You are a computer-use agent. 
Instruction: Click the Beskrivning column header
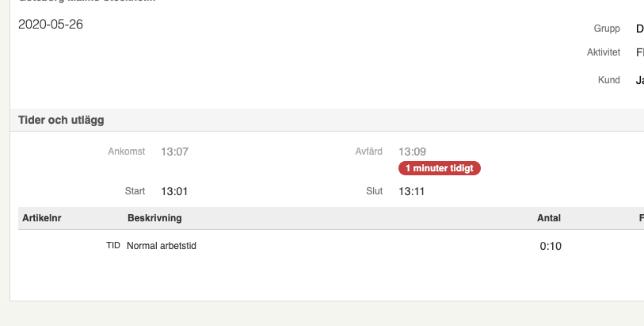tap(154, 218)
